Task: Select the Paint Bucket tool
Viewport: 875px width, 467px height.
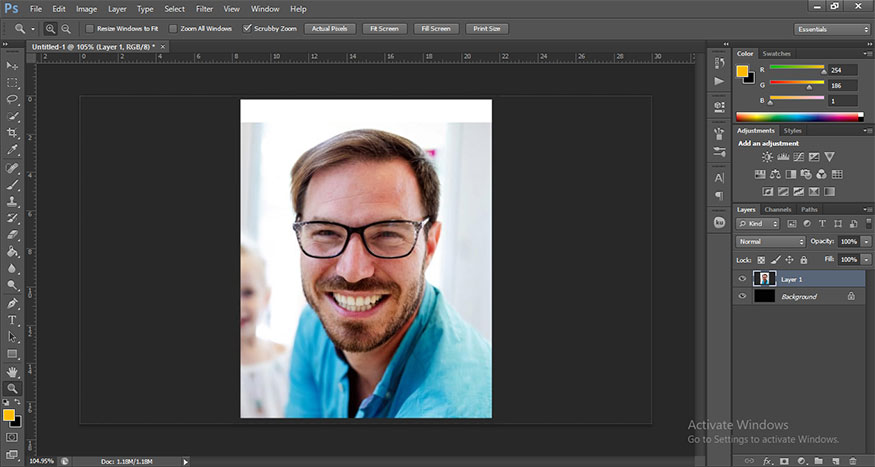Action: (12, 252)
